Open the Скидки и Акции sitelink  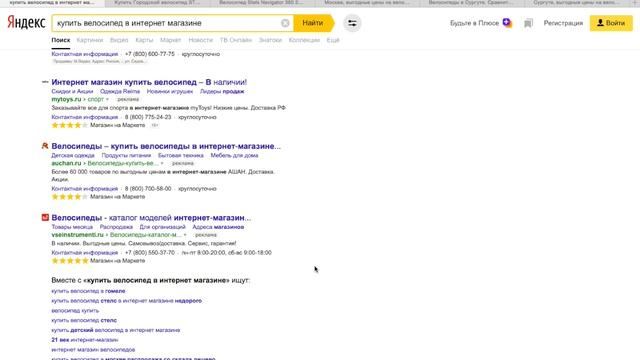72,91
